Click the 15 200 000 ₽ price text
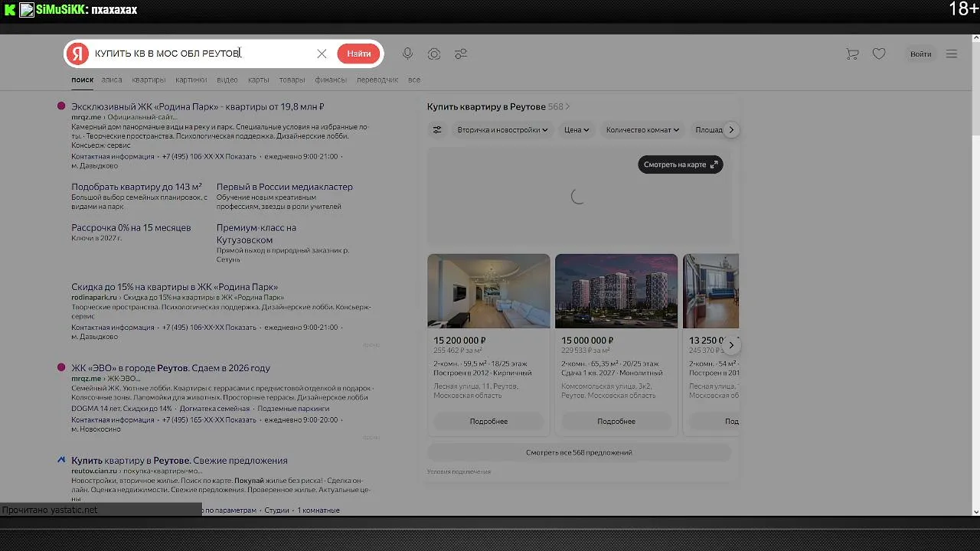 [459, 341]
